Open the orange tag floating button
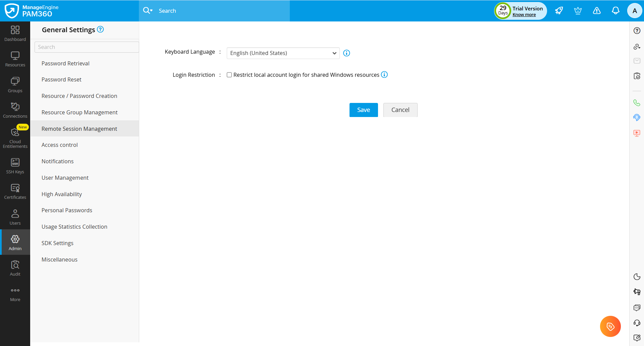The image size is (644, 346). coord(610,326)
